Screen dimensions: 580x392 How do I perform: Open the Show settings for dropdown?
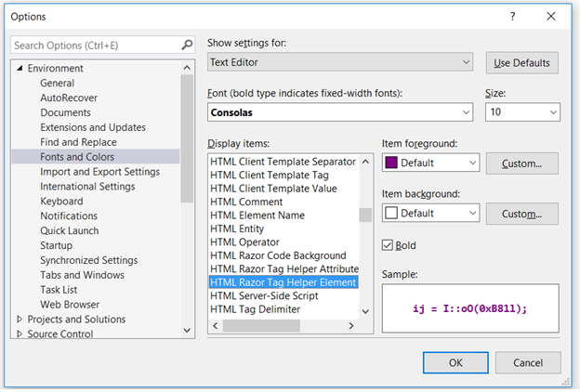click(x=340, y=62)
